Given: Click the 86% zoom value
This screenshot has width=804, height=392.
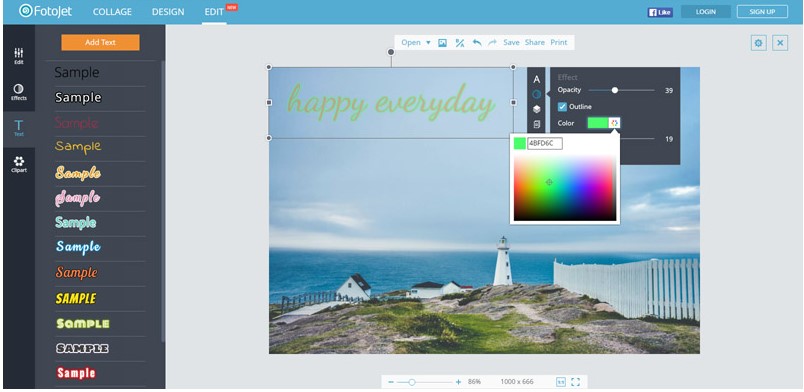Looking at the screenshot, I should [474, 382].
